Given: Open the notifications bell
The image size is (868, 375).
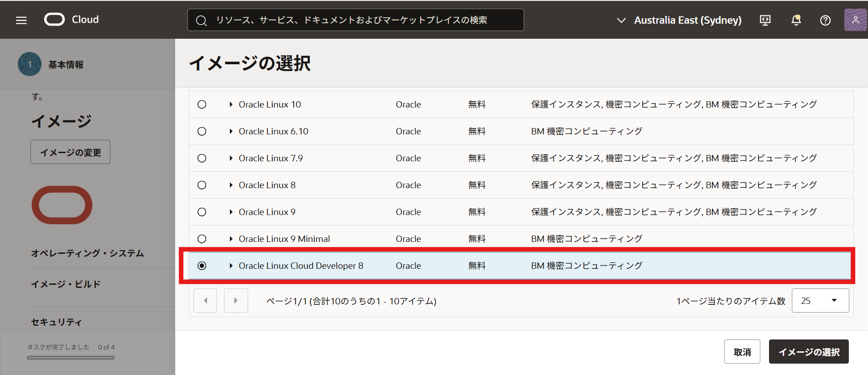Looking at the screenshot, I should click(x=796, y=20).
